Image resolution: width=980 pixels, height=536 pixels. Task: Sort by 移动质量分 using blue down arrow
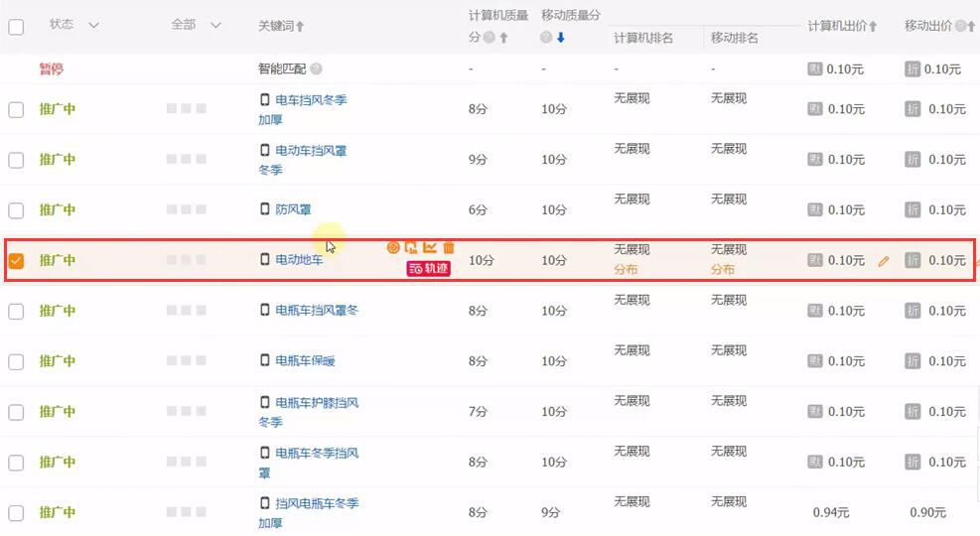pyautogui.click(x=560, y=38)
